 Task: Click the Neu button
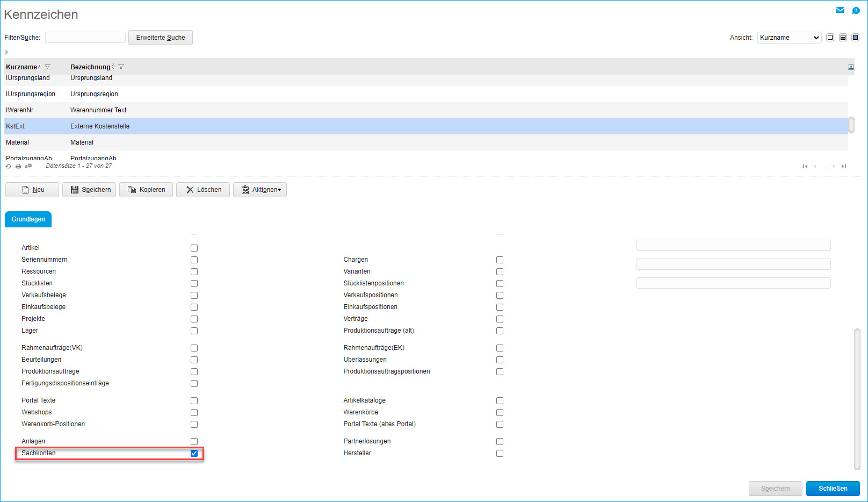32,190
